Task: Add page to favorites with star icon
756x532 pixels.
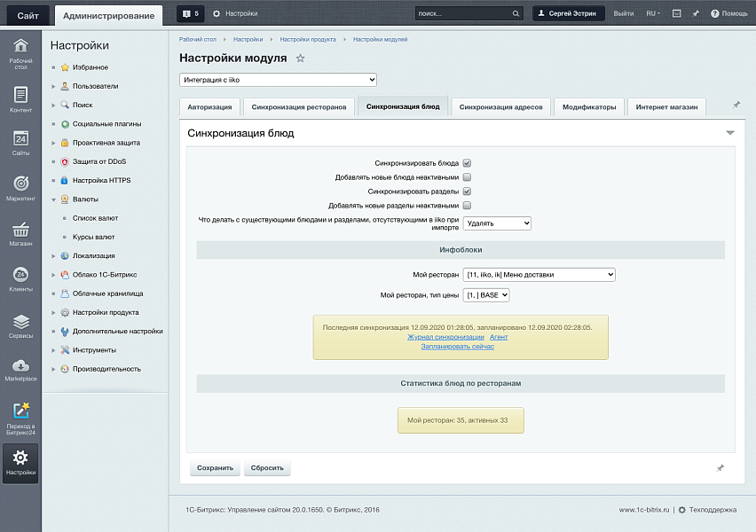Action: pos(300,59)
